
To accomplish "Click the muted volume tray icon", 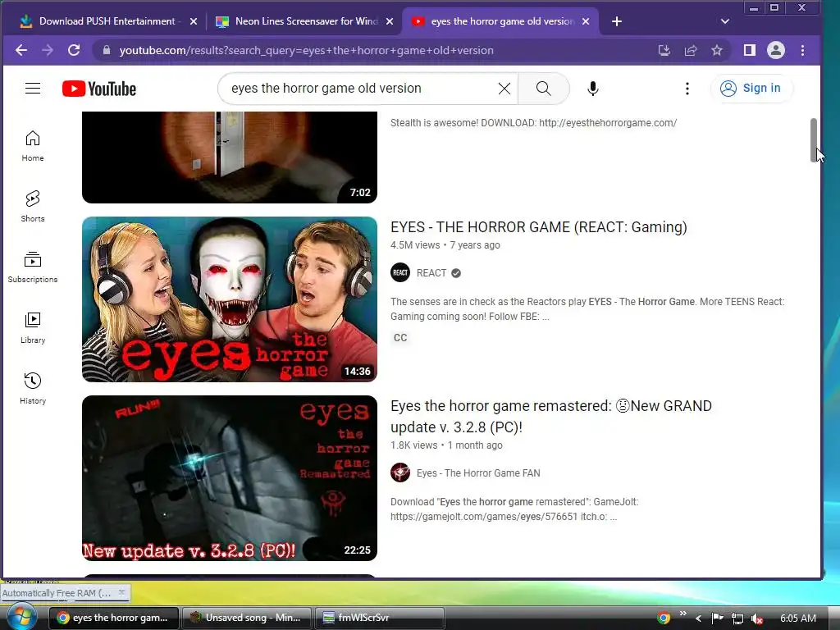I will 757,619.
